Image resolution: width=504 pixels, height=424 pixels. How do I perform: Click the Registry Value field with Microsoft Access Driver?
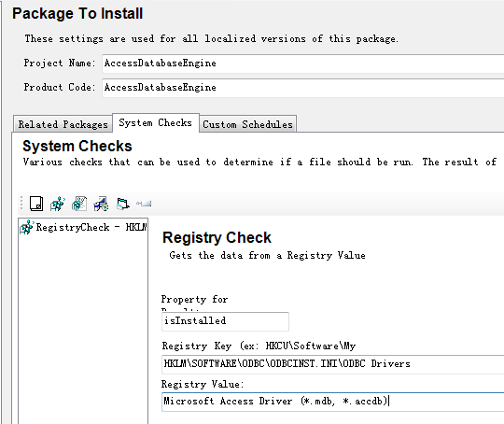332,402
